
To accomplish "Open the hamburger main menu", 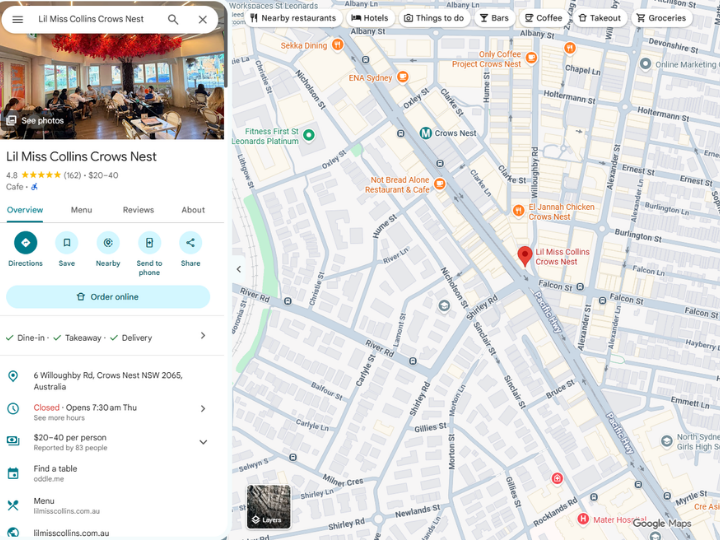I will (17, 19).
